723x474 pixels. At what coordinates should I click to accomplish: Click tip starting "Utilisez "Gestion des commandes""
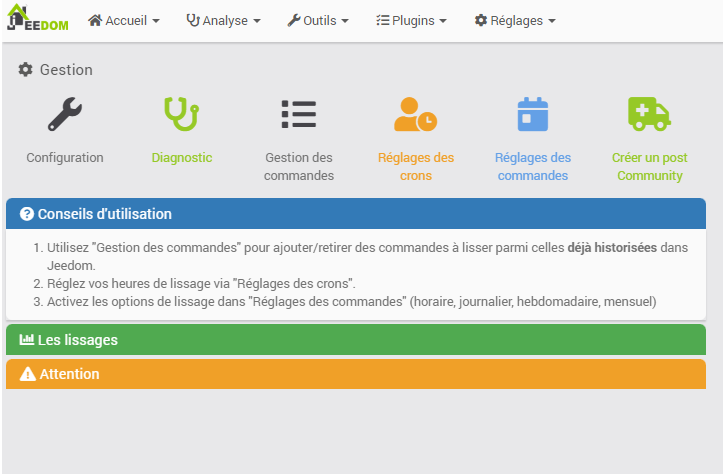click(367, 256)
